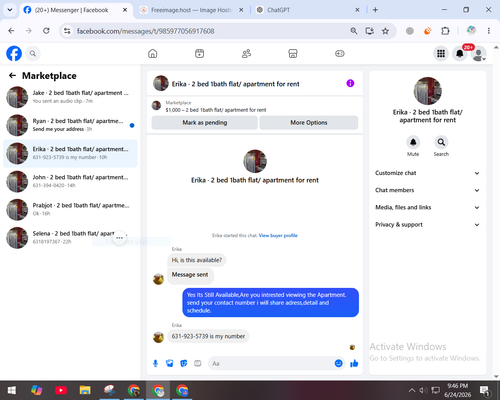Expand Customize chat section
Image resolution: width=500 pixels, height=400 pixels.
428,173
